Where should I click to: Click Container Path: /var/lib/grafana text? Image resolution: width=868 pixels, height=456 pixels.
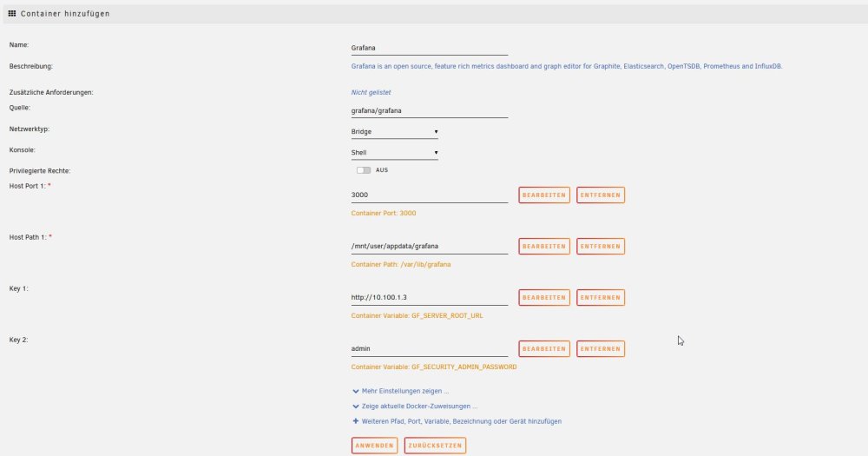401,264
